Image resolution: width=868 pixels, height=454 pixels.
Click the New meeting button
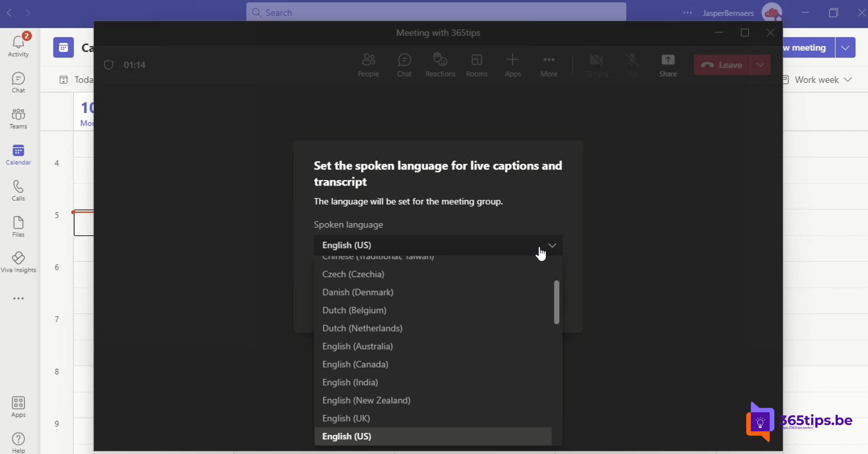coord(808,47)
